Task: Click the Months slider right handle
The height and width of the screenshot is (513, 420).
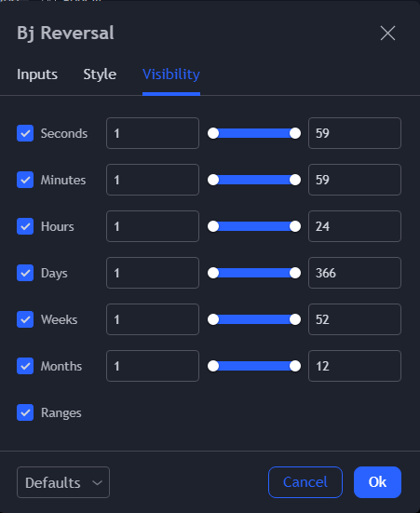Action: (295, 366)
